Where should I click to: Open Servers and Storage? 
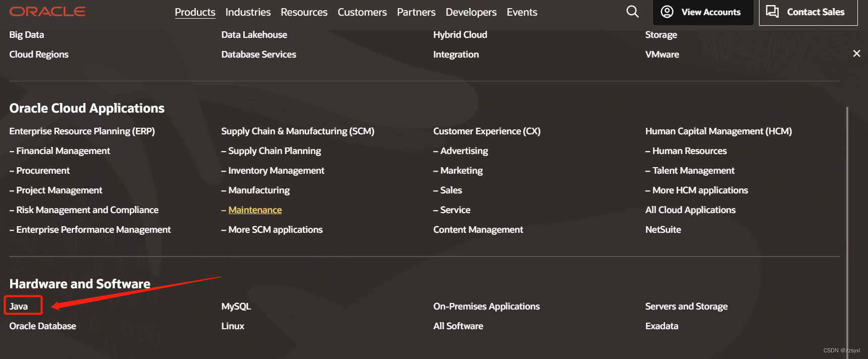(686, 306)
